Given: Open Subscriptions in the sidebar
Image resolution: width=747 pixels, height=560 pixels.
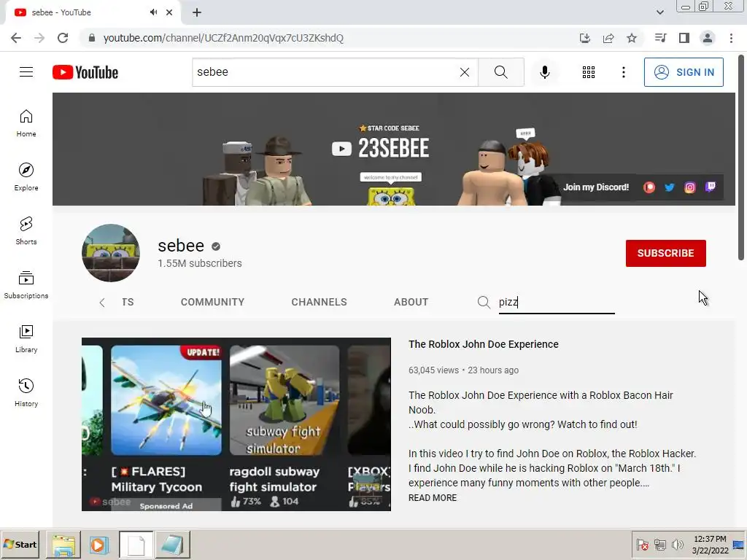Looking at the screenshot, I should (26, 285).
